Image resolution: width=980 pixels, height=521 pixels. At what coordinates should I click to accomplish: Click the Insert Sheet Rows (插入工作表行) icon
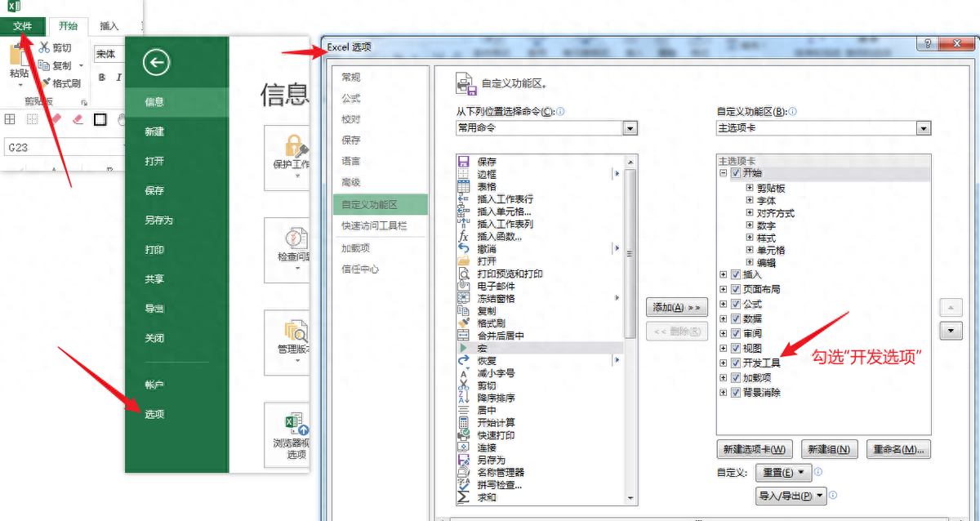coord(463,199)
